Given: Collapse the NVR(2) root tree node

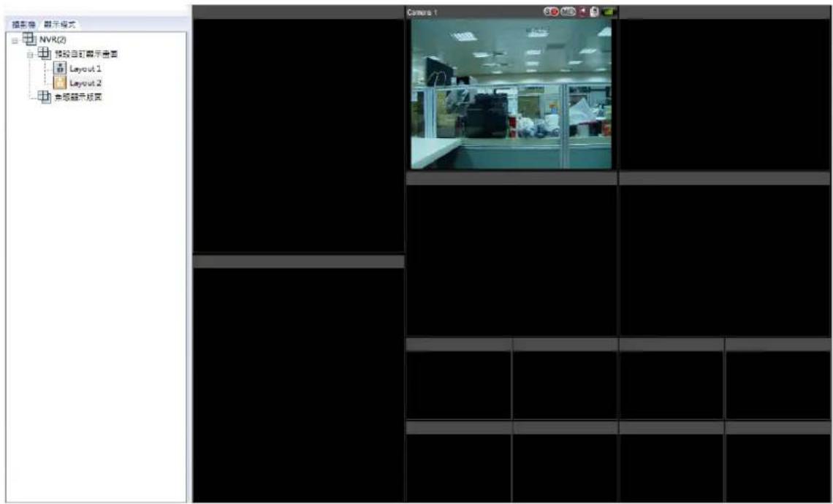Looking at the screenshot, I should click(x=15, y=40).
